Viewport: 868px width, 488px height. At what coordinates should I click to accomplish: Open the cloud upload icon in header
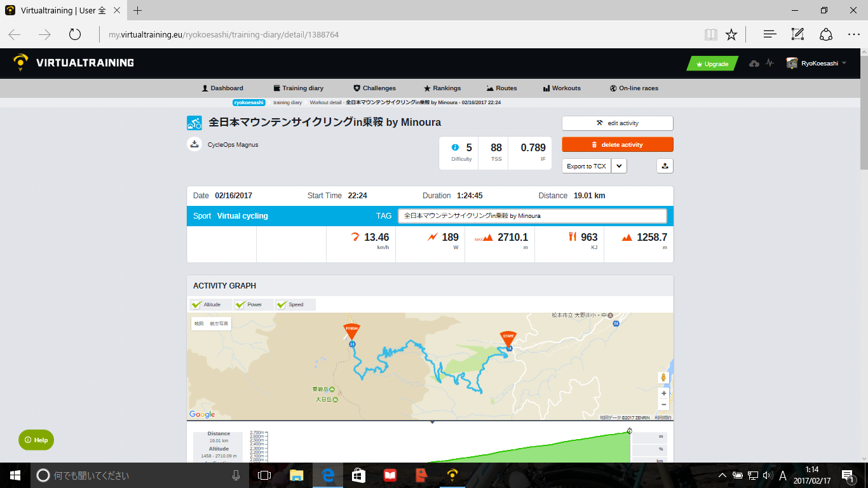754,64
